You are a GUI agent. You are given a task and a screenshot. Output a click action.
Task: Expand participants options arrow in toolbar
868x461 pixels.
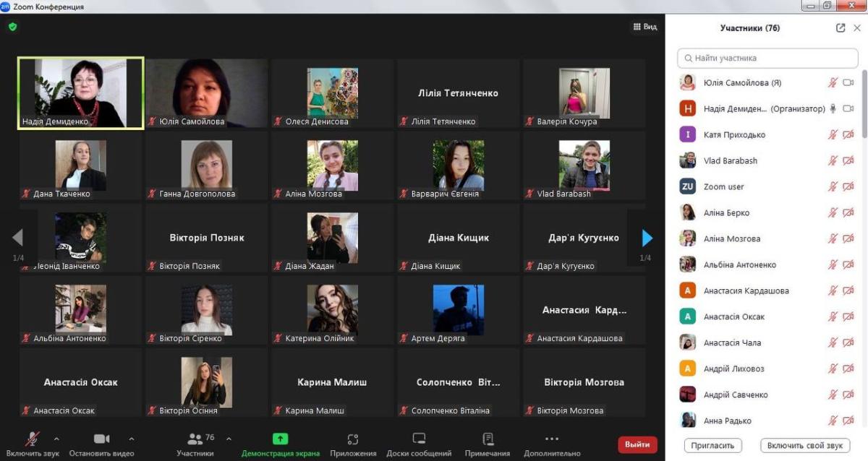(x=229, y=439)
